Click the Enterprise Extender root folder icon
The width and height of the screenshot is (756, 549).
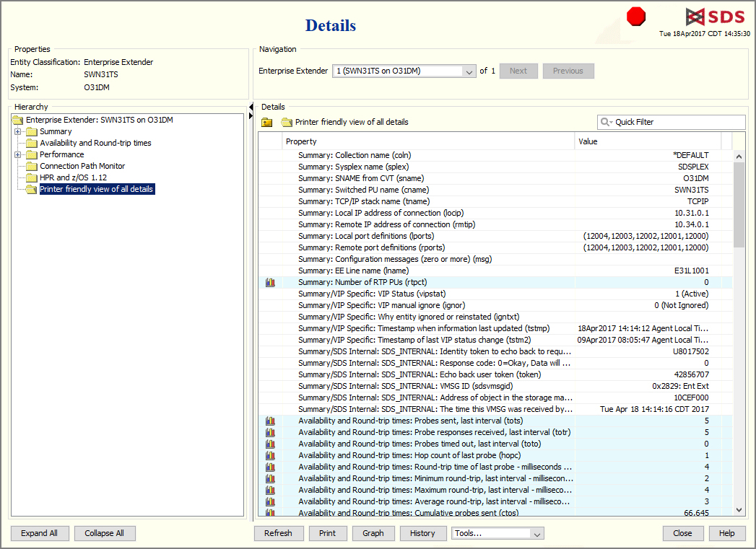tap(18, 120)
